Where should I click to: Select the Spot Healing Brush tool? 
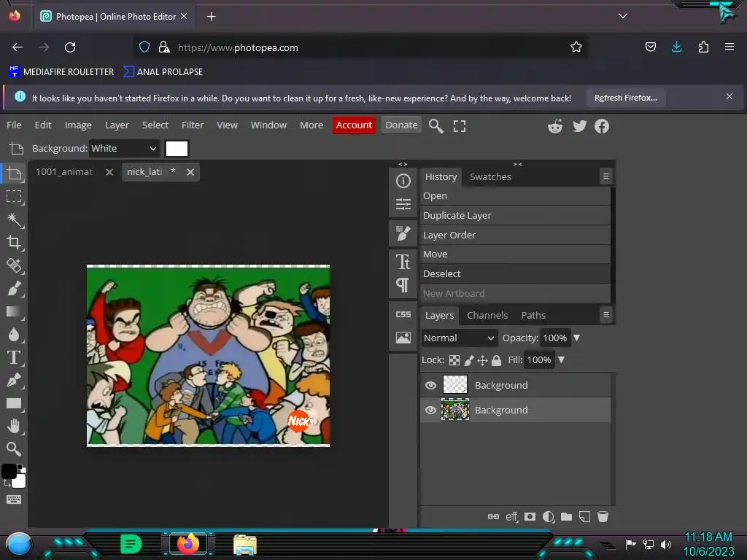[x=14, y=265]
